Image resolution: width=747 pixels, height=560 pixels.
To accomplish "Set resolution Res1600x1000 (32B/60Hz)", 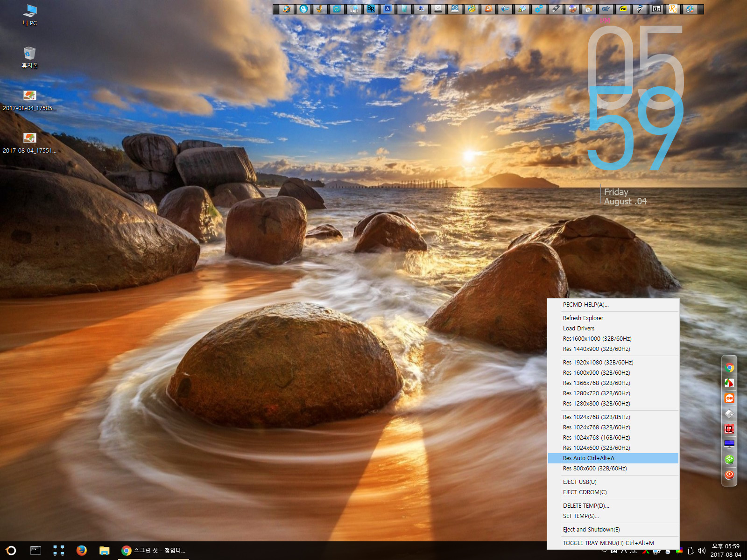I will pyautogui.click(x=613, y=339).
